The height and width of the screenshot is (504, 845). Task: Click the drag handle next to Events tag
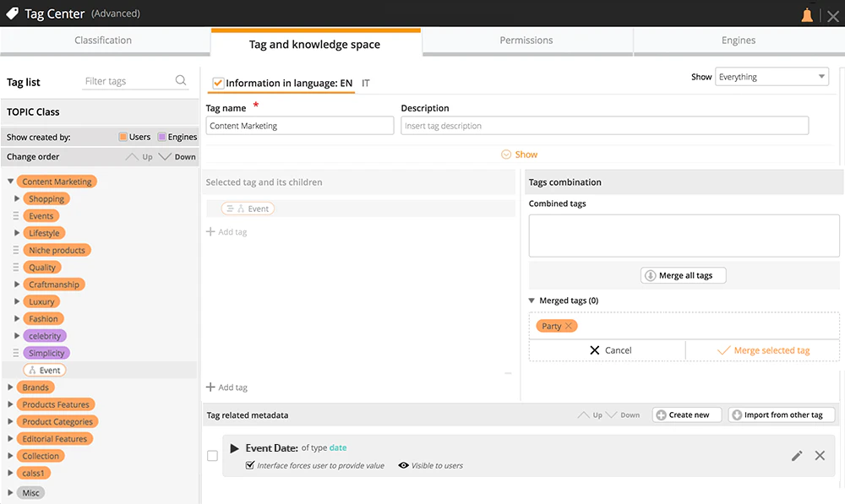click(15, 216)
